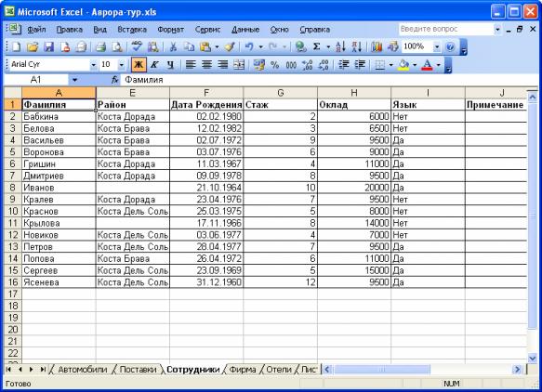Toggle Italic (К) formatting
Screen dimensions: 542x392
click(155, 65)
